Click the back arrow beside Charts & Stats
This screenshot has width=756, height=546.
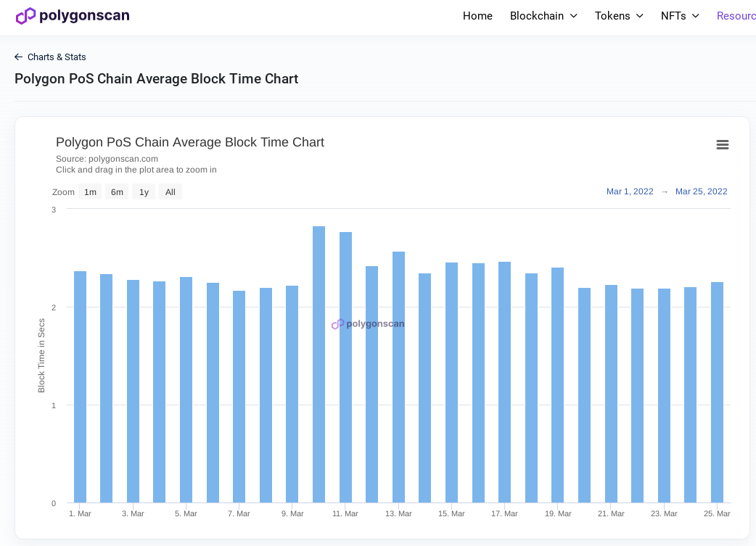coord(19,57)
